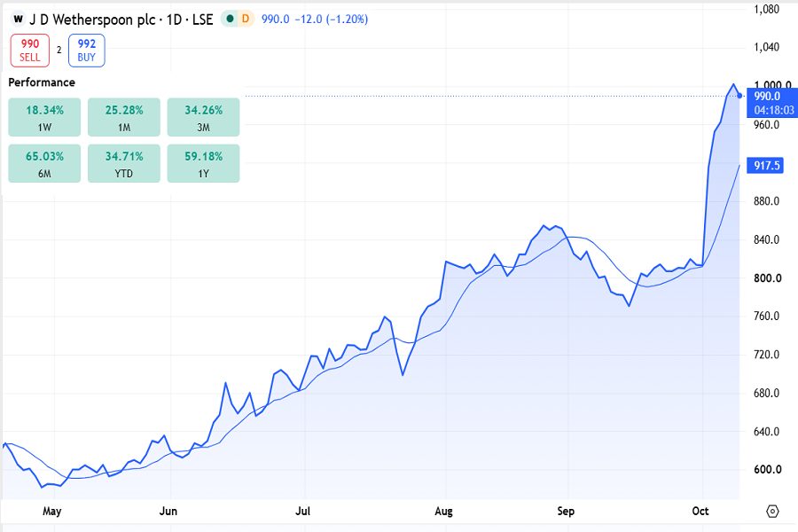Screen dimensions: 798x532
Task: Click the 960.0 price scale label
Action: tap(766, 125)
